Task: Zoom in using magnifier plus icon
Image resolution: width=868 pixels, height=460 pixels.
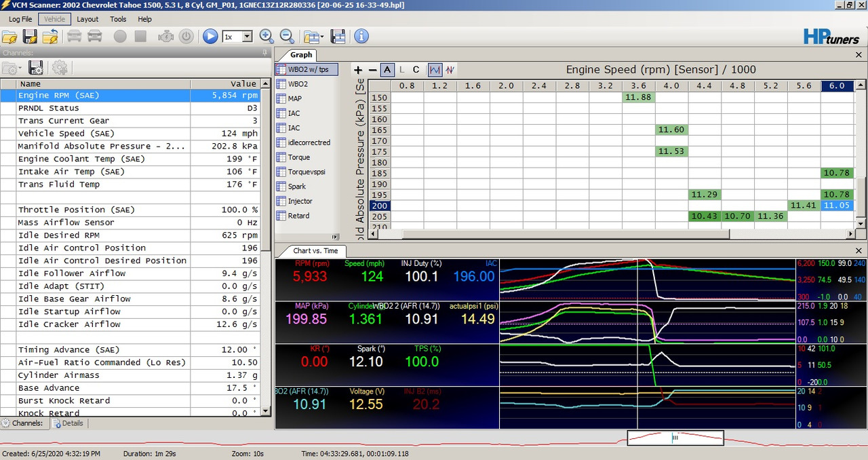Action: pos(267,37)
